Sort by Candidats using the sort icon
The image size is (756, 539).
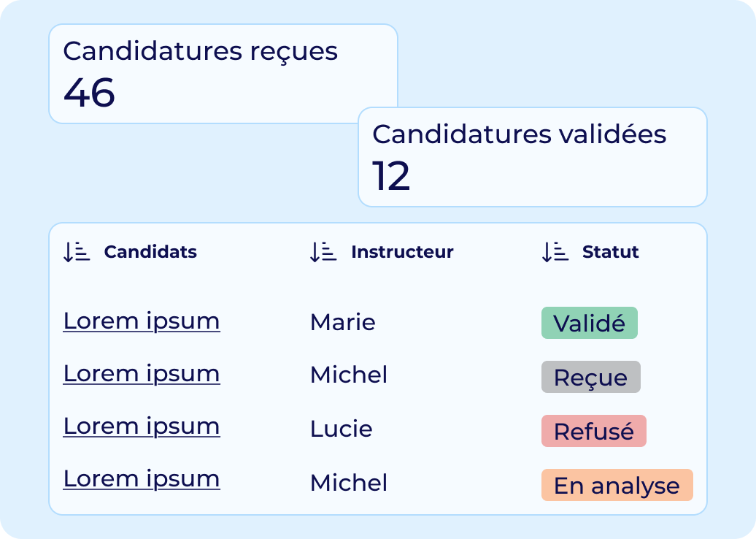[77, 252]
